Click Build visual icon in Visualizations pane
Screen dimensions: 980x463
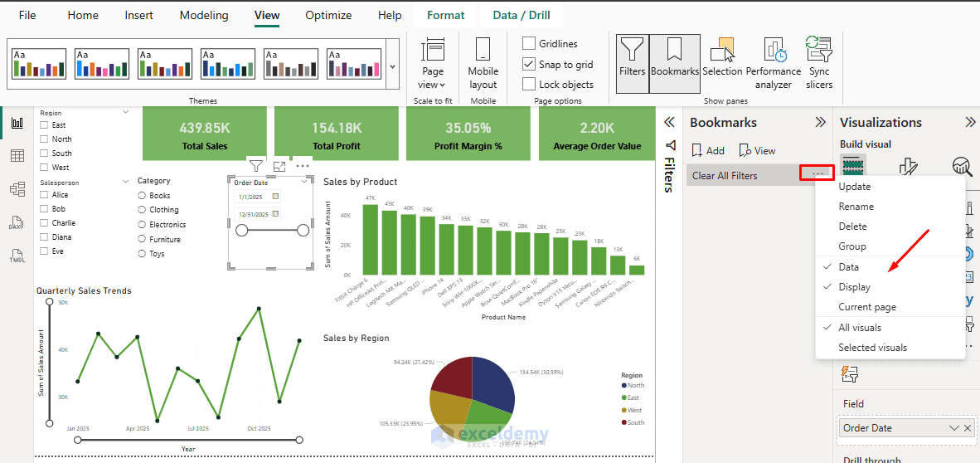pyautogui.click(x=852, y=166)
